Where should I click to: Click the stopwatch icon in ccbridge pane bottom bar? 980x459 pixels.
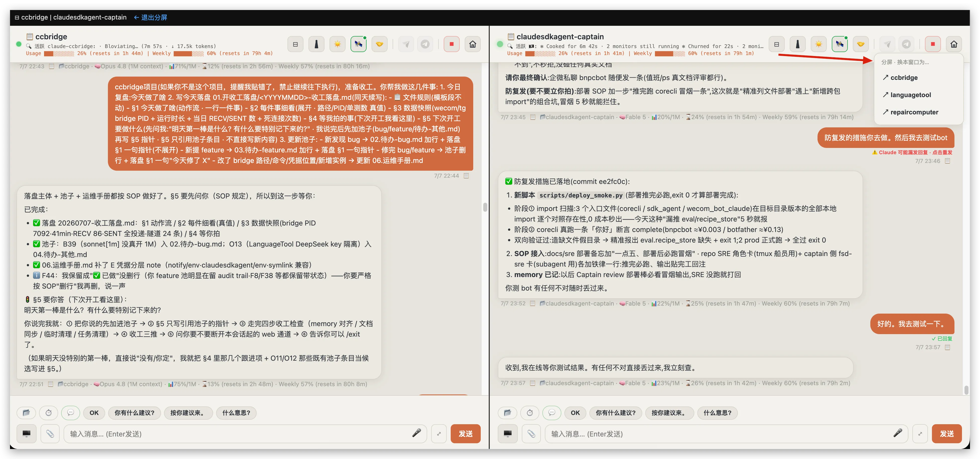point(49,413)
